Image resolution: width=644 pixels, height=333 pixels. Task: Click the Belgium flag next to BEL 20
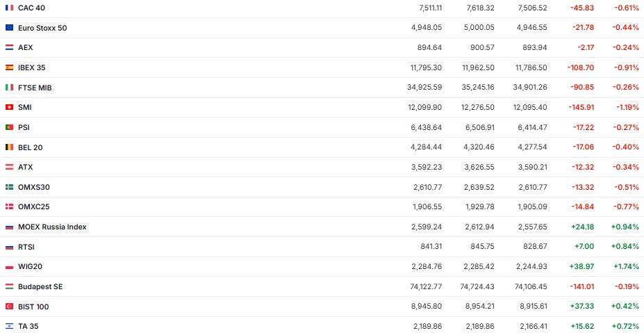(x=9, y=147)
